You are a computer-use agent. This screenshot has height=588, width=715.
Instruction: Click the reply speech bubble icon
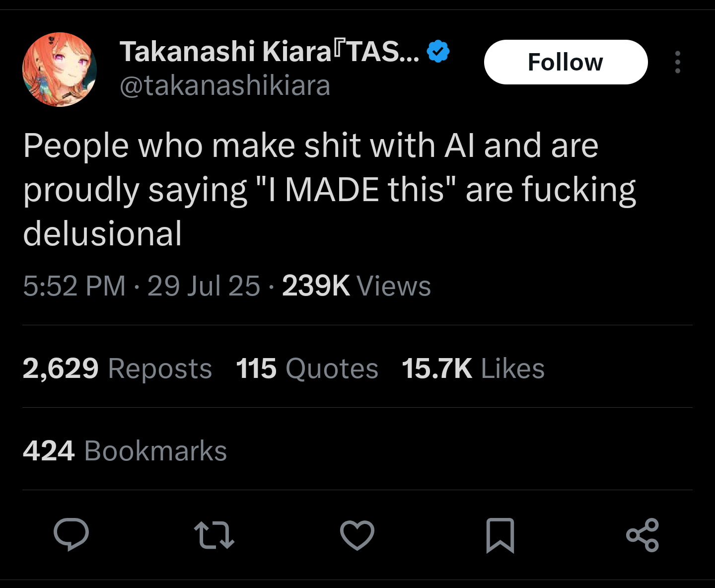coord(71,535)
